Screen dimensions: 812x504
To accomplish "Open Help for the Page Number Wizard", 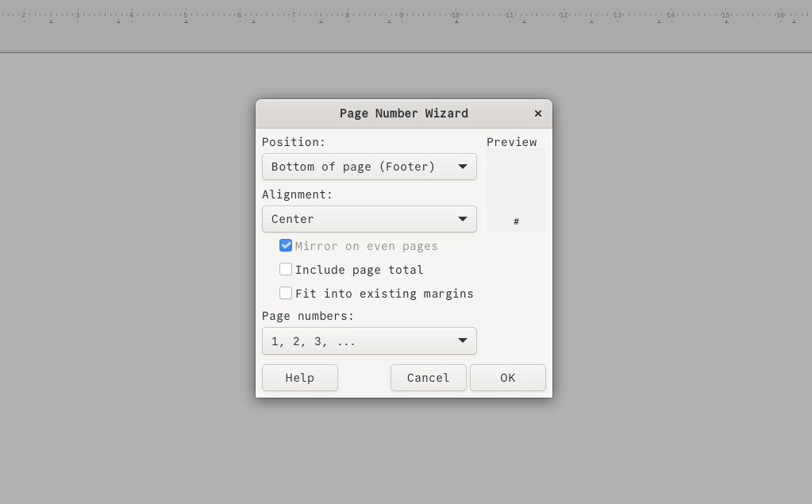I will point(299,377).
